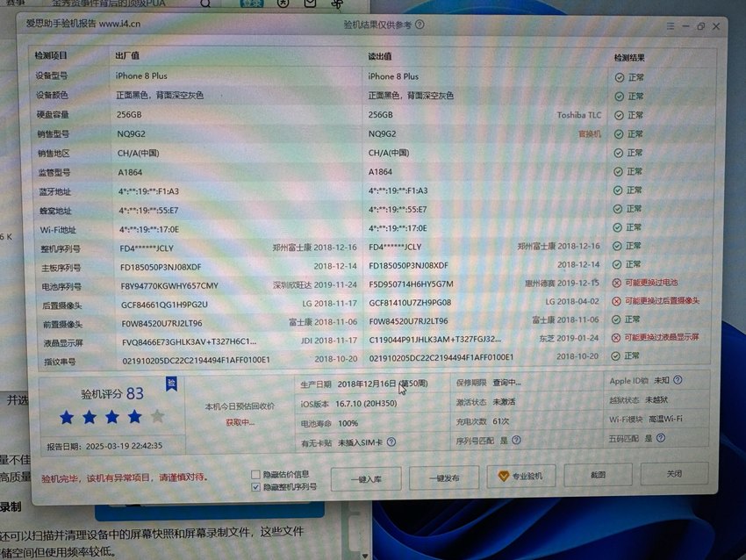Click the scroll-down arrow in the background window

tap(364, 556)
